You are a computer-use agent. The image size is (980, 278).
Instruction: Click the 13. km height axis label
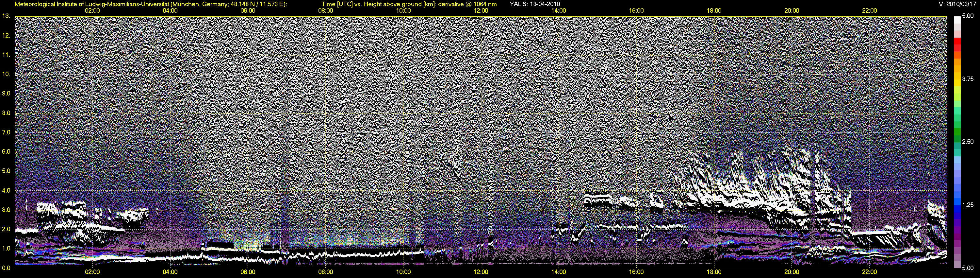6,16
